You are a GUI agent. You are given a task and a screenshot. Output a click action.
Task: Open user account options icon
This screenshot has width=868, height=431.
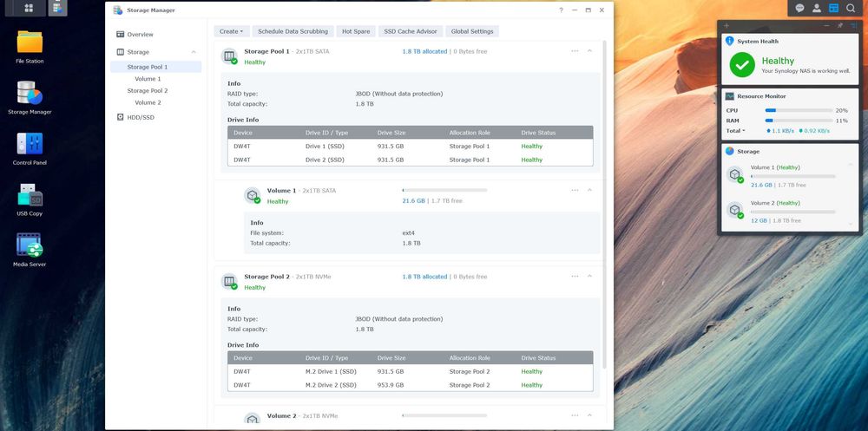pos(817,8)
